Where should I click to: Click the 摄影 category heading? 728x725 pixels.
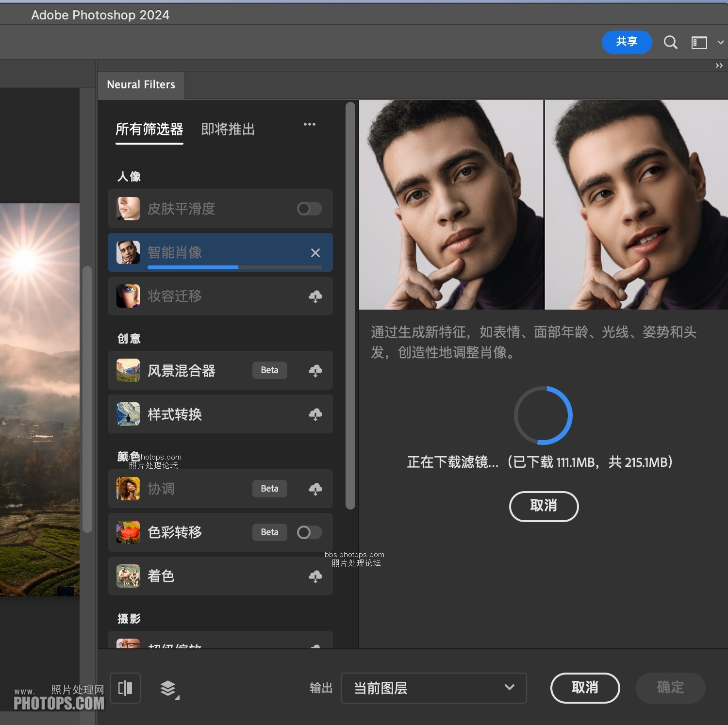point(129,619)
